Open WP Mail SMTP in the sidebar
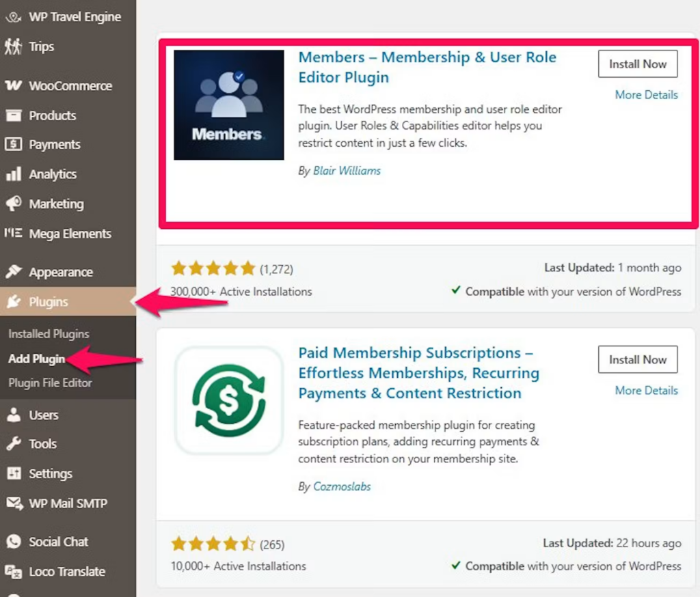 point(68,503)
